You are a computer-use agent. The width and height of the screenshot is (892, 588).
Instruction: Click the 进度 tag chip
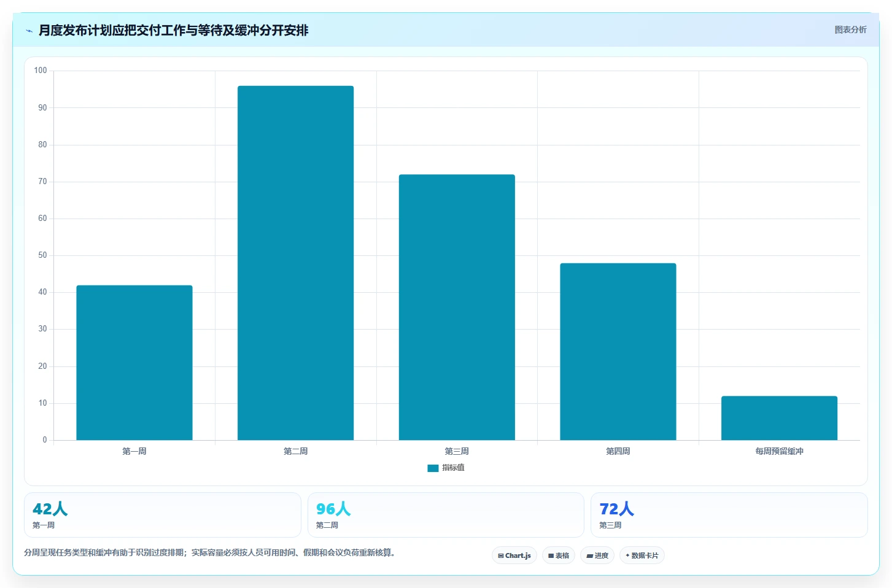click(x=597, y=555)
